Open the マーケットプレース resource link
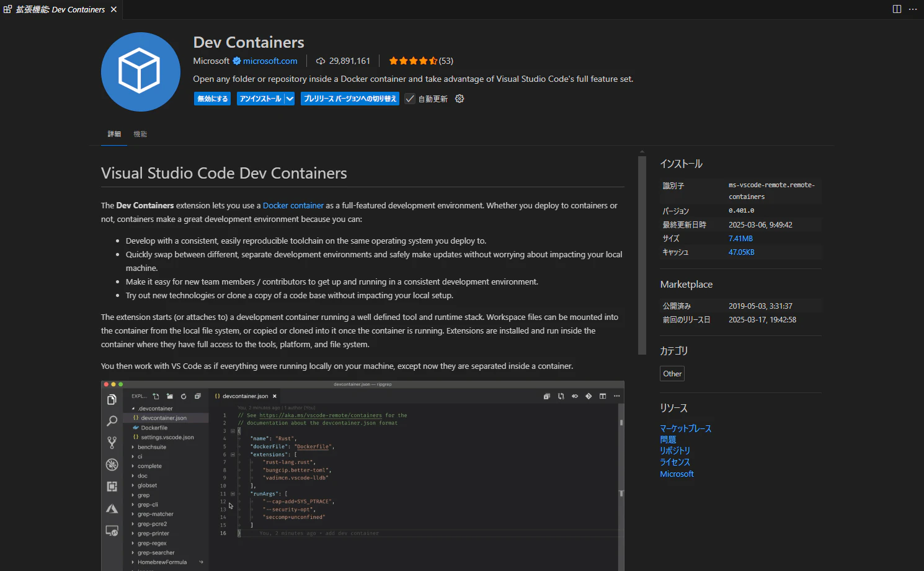 [686, 428]
